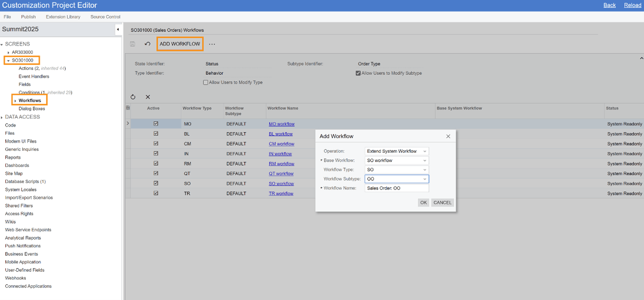
Task: Select Fields under SO301000
Action: click(24, 84)
